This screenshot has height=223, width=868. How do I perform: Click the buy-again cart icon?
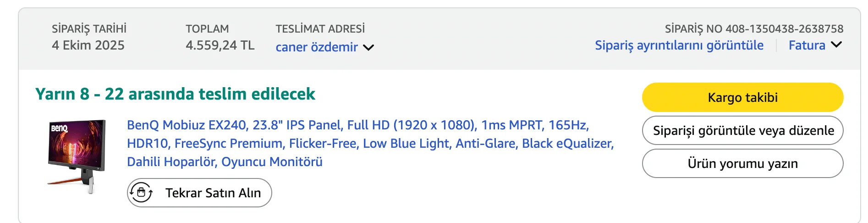[141, 192]
